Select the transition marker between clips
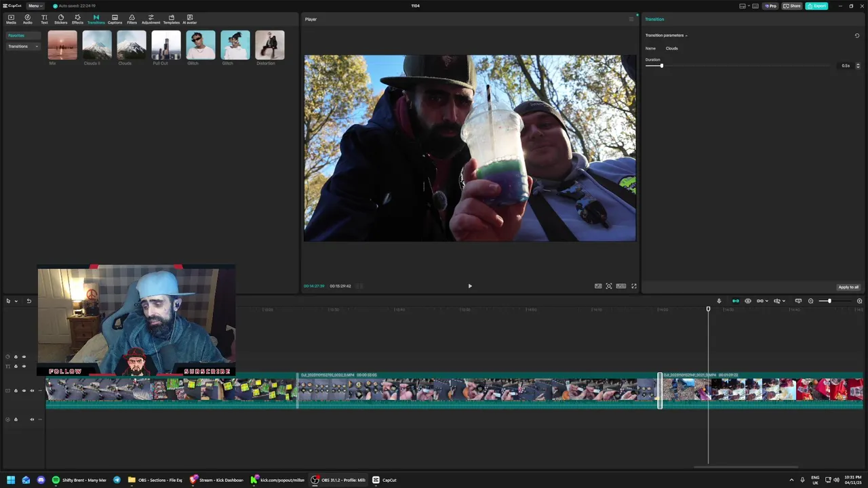Image resolution: width=868 pixels, height=488 pixels. (660, 391)
